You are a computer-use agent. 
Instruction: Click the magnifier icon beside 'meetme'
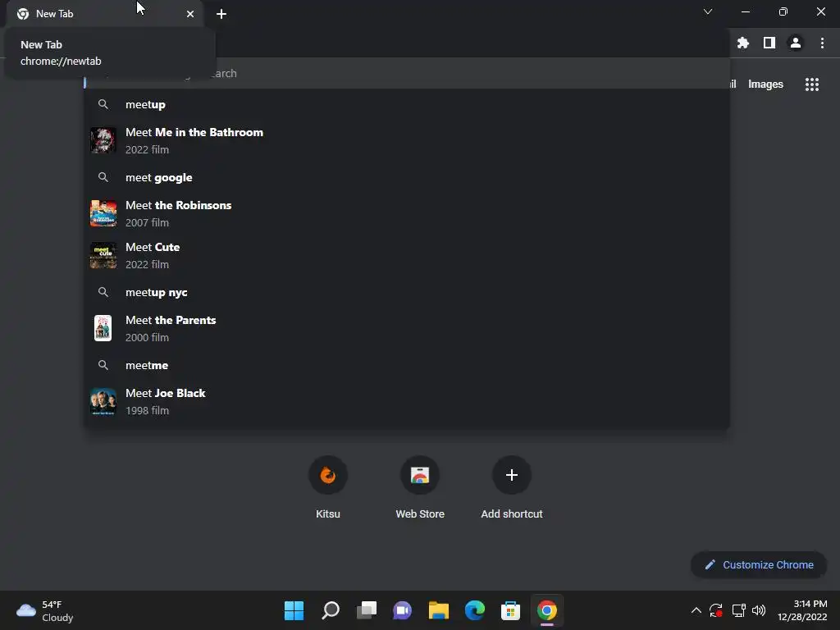[x=103, y=365]
